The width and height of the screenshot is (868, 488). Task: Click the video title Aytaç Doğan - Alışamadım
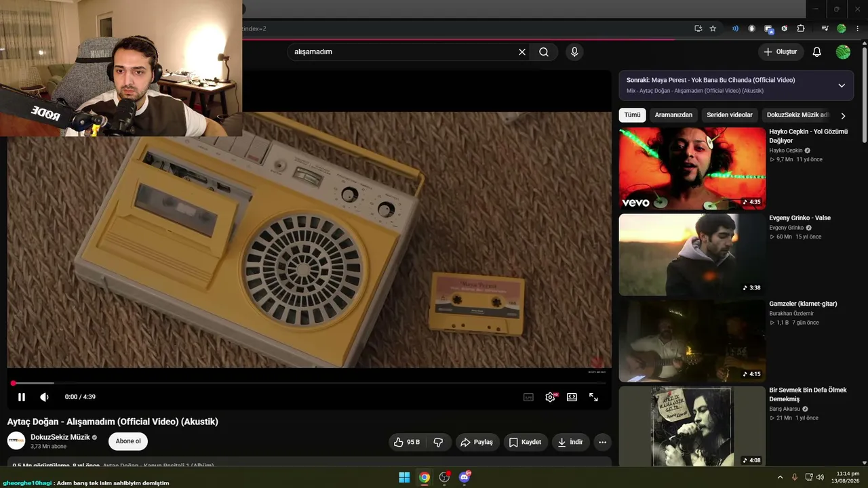[113, 422]
